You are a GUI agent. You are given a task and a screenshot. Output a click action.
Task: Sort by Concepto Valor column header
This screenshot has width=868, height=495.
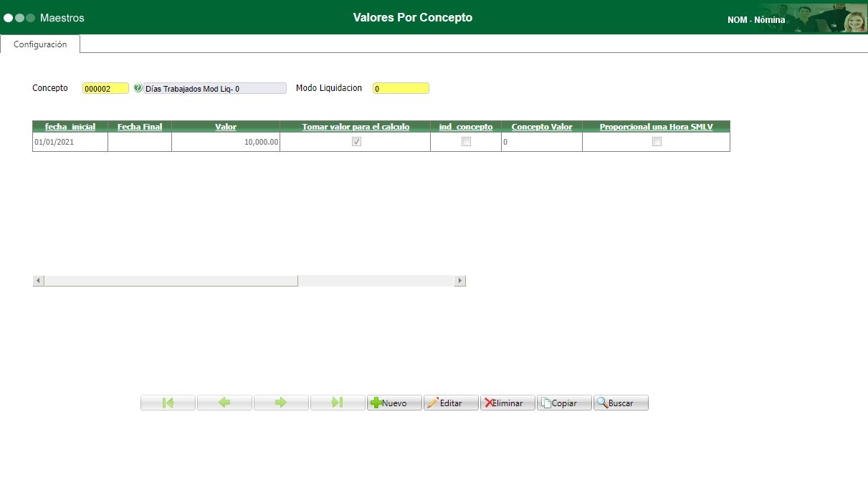click(542, 127)
